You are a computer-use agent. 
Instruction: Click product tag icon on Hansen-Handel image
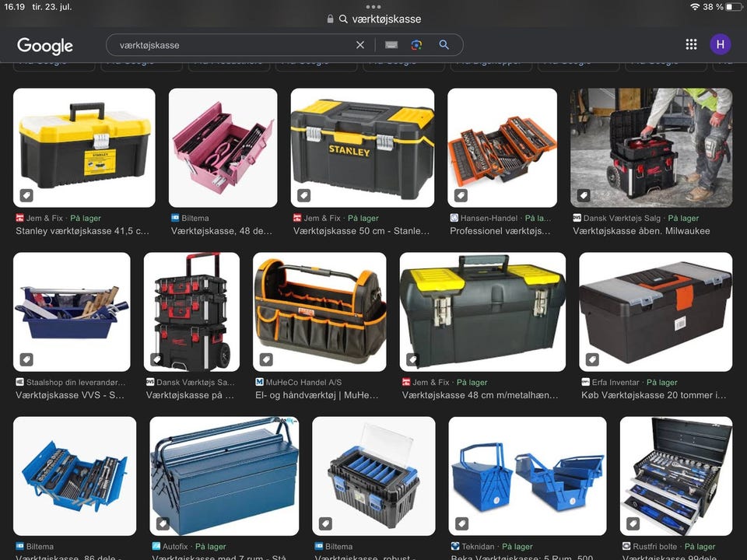point(461,195)
